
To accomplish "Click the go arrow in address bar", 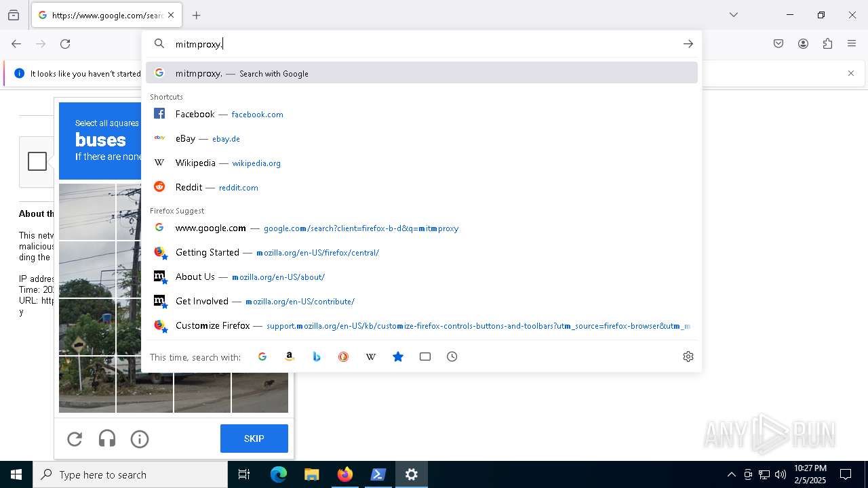I will pos(688,44).
